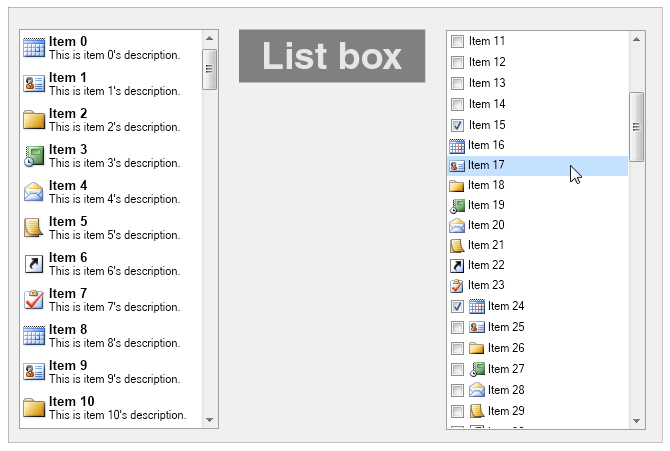Click the server clock icon for Item 3
This screenshot has height=451, width=670.
[33, 156]
